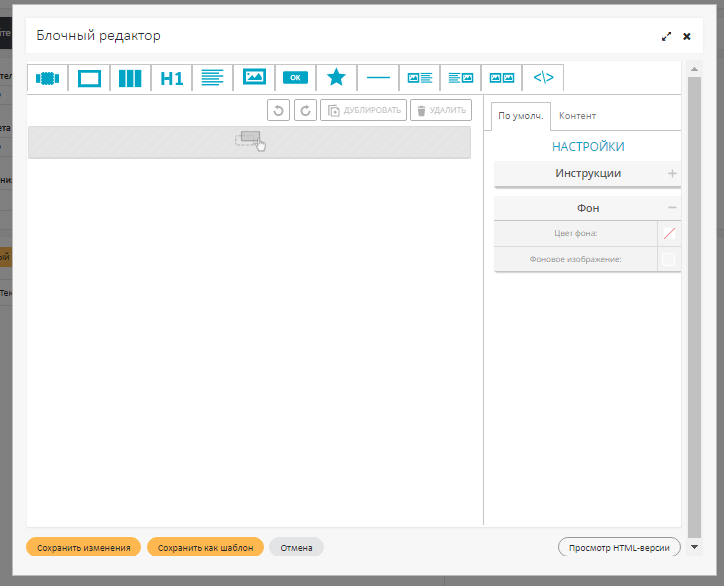The width and height of the screenshot is (724, 586).
Task: Click Просмотр HTML-версии button
Action: tap(619, 548)
